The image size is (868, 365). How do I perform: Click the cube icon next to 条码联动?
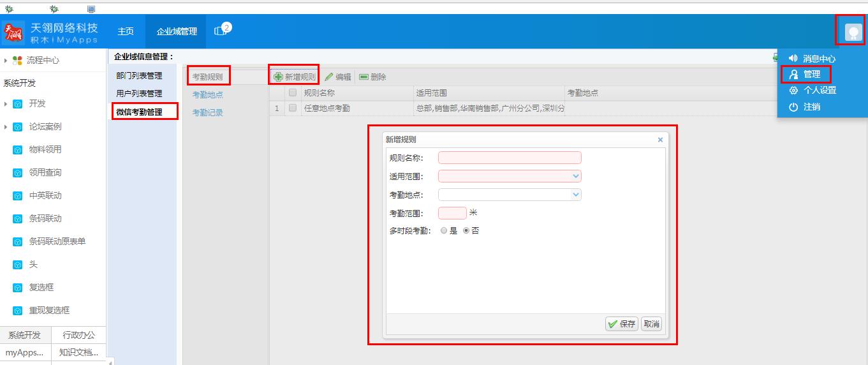click(18, 219)
